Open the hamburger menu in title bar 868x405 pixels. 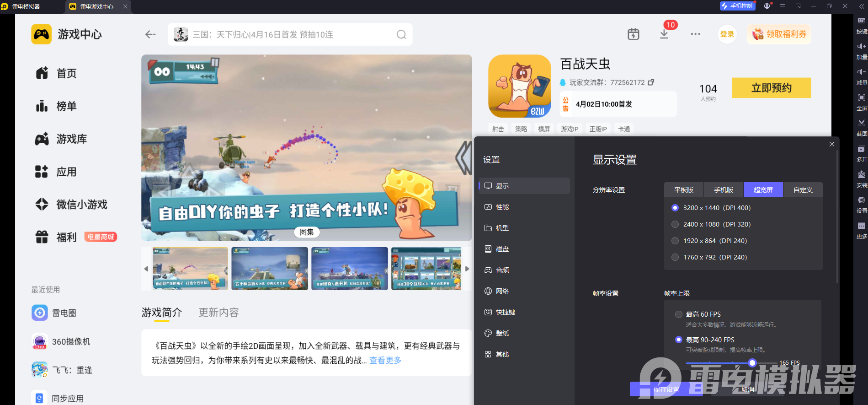783,6
